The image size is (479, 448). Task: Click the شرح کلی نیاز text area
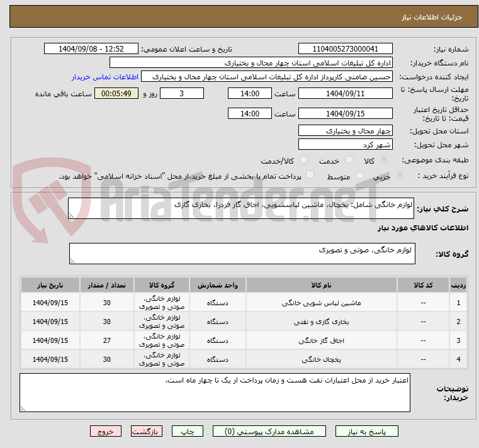[240, 208]
